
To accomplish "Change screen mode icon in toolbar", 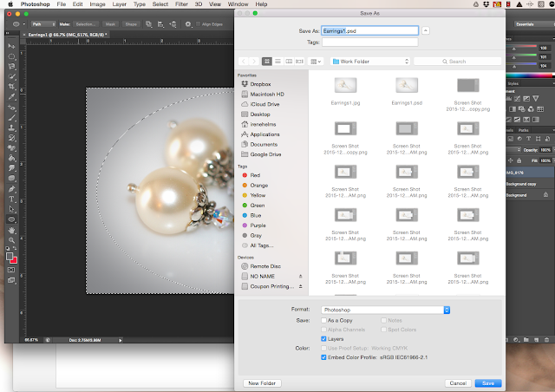I will (x=11, y=280).
